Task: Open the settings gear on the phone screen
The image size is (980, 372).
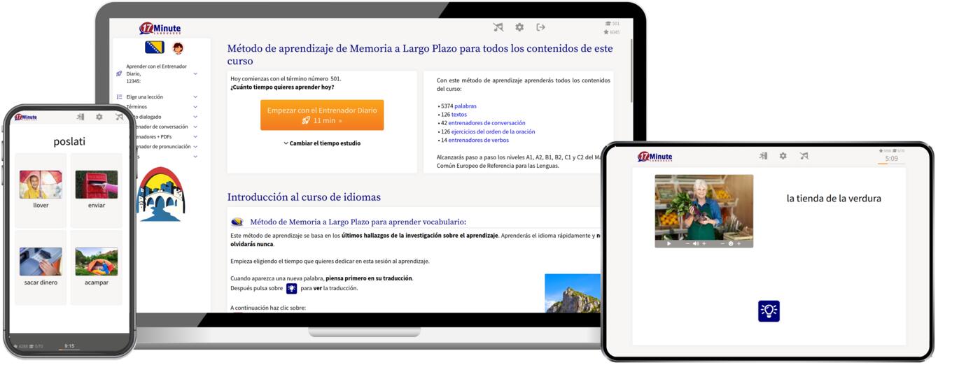Action: (99, 117)
